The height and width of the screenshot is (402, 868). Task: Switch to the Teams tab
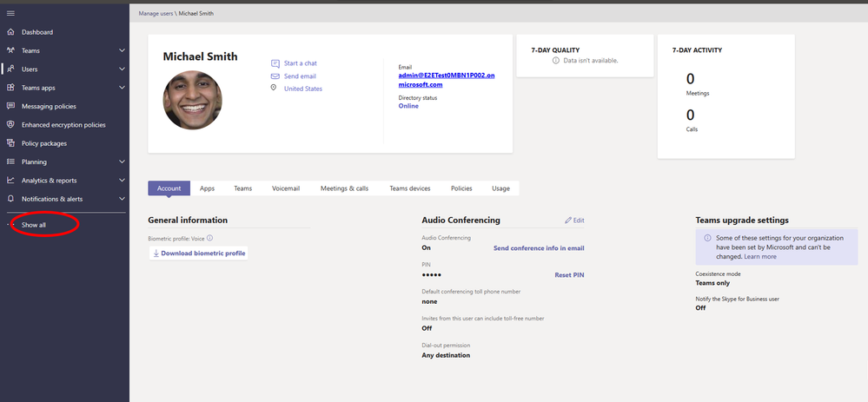(x=242, y=188)
